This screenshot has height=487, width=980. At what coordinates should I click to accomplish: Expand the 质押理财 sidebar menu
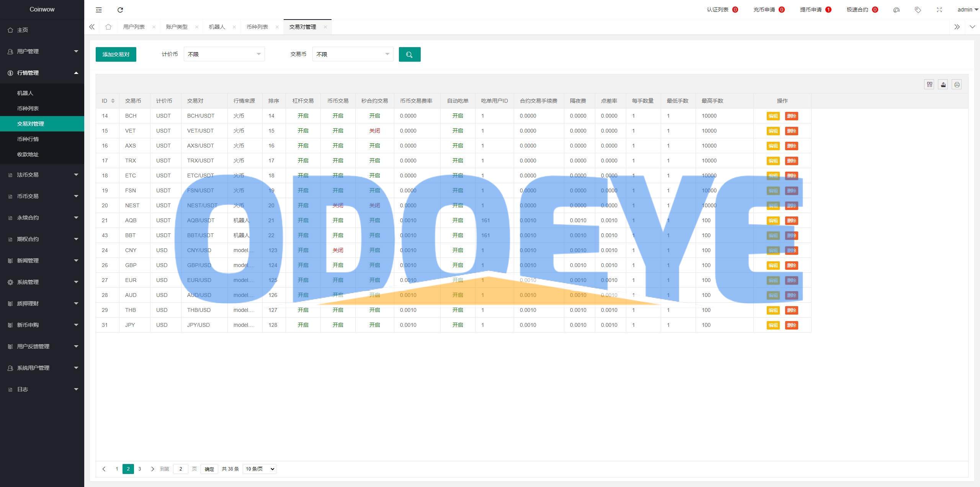click(x=42, y=303)
